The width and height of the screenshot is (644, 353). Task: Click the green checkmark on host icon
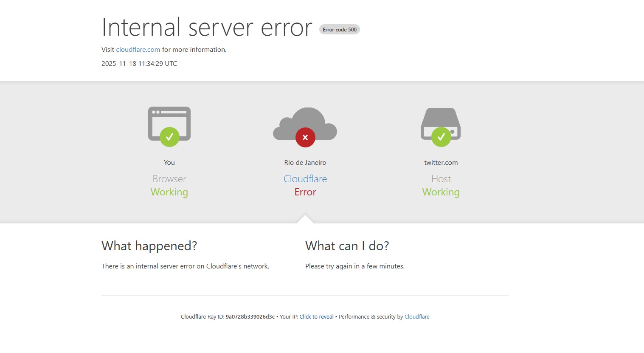click(441, 137)
